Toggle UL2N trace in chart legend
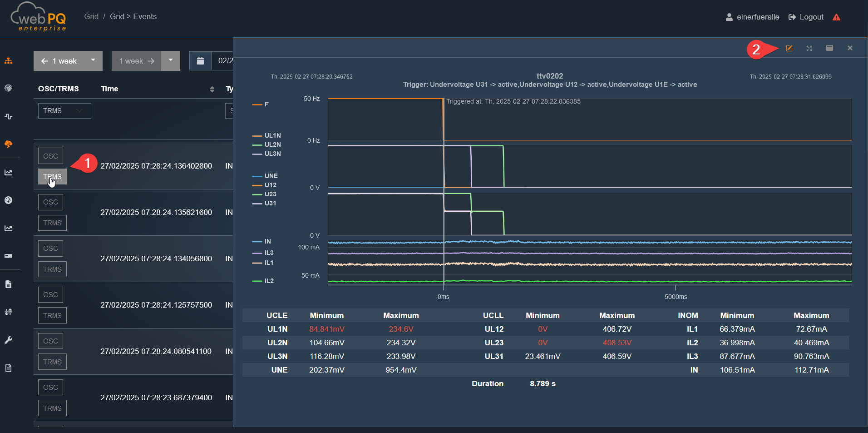Viewport: 868px width, 433px height. click(272, 144)
